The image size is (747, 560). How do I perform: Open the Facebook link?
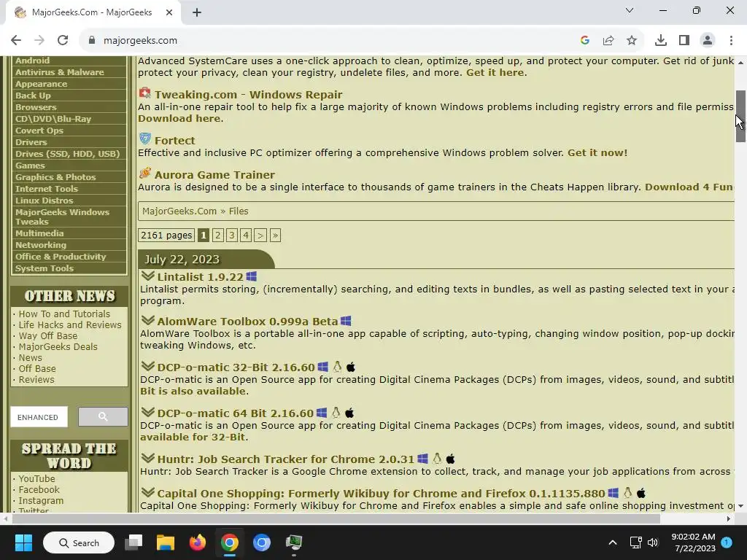(x=39, y=489)
